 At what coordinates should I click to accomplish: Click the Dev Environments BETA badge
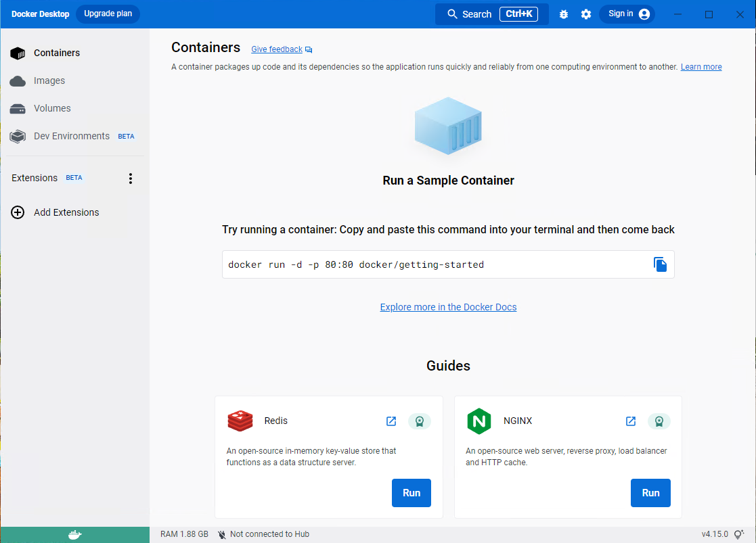[x=126, y=137]
